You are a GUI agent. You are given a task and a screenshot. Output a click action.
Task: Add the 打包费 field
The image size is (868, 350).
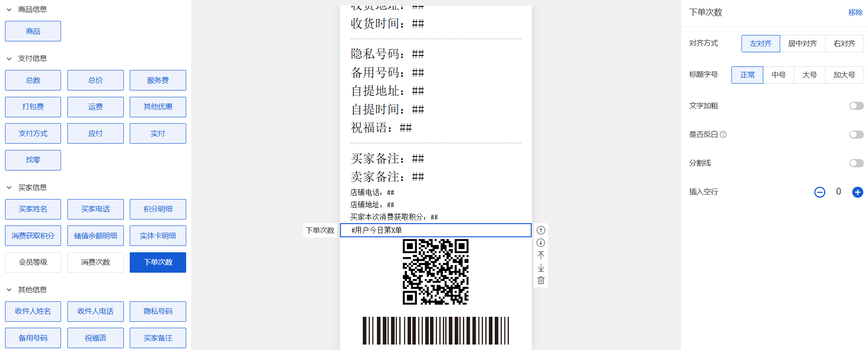click(x=33, y=107)
